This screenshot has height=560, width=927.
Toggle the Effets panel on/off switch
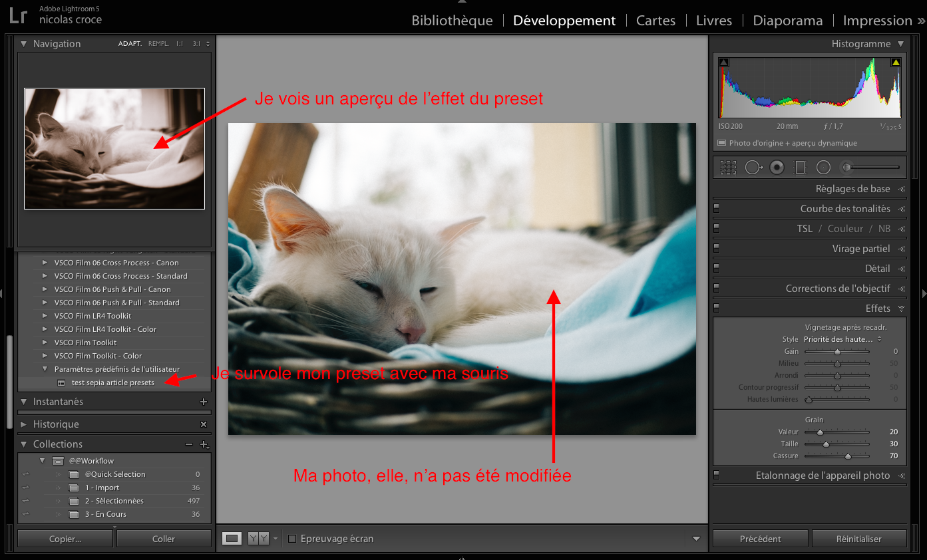coord(717,308)
